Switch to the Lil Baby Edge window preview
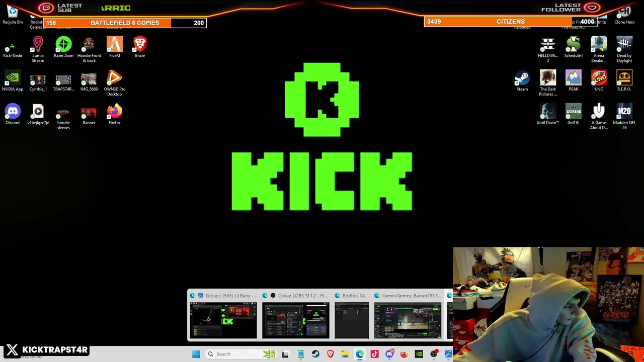Image resolution: width=644 pixels, height=362 pixels. click(x=223, y=315)
